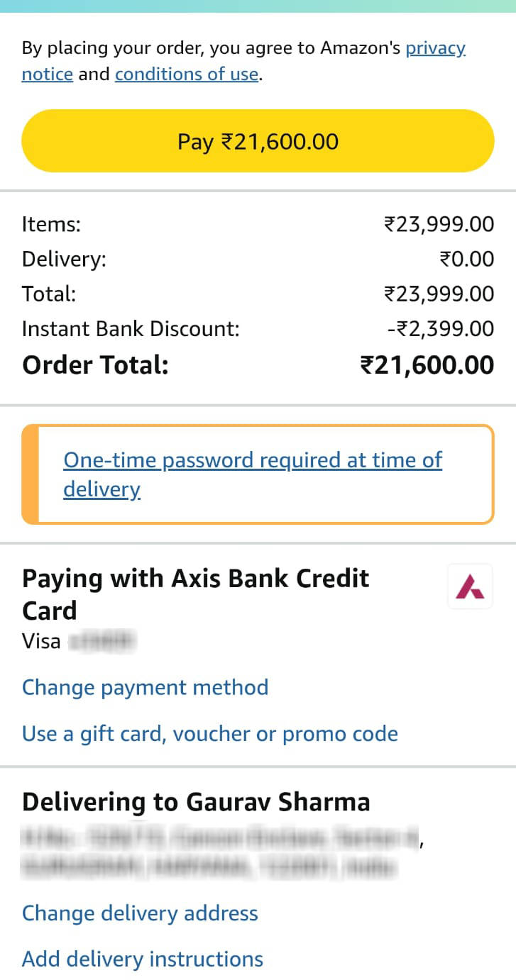Image resolution: width=516 pixels, height=980 pixels.
Task: Open the conditions of use link
Action: coord(187,74)
